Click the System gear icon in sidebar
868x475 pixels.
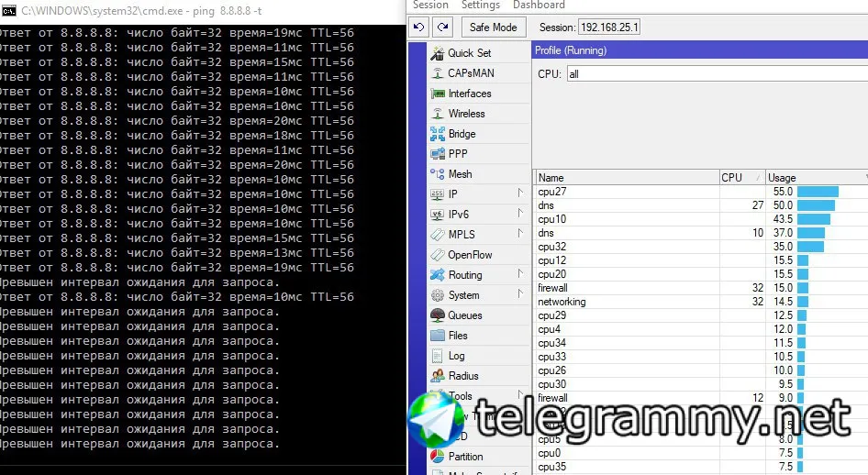(x=438, y=295)
